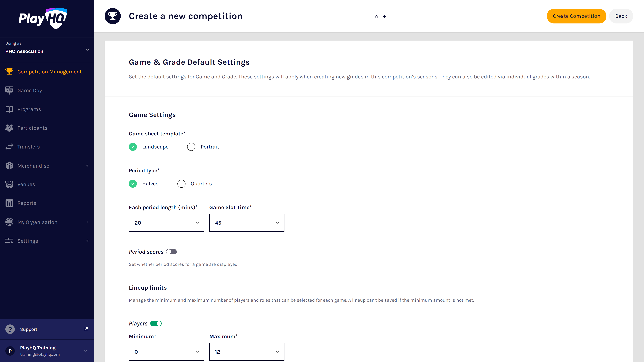Expand the PHQ Association account switcher

(x=87, y=50)
